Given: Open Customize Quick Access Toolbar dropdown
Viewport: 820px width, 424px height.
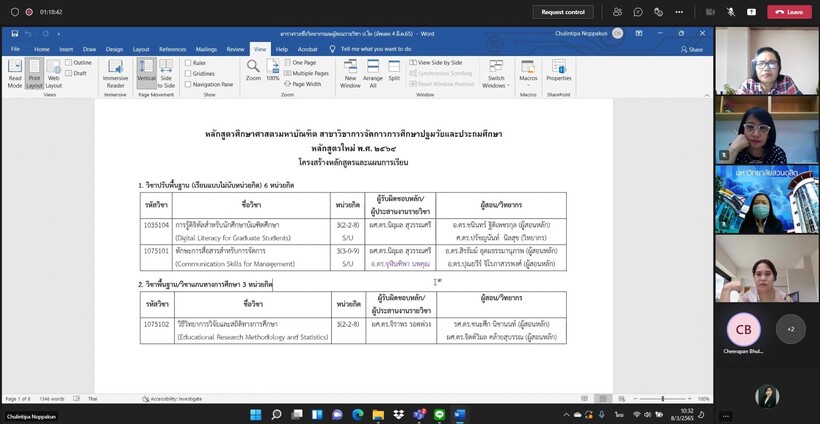Looking at the screenshot, I should 59,33.
